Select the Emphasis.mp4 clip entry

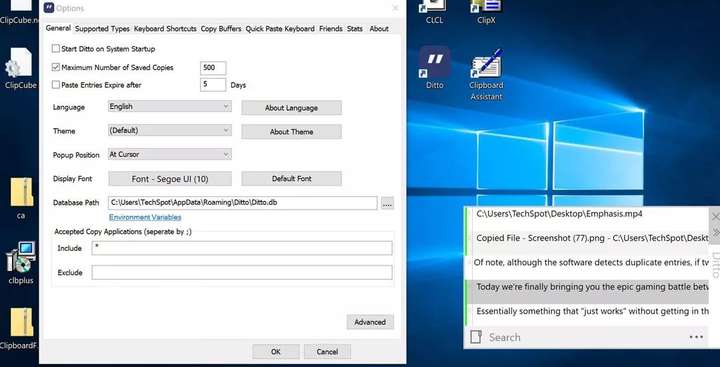588,214
